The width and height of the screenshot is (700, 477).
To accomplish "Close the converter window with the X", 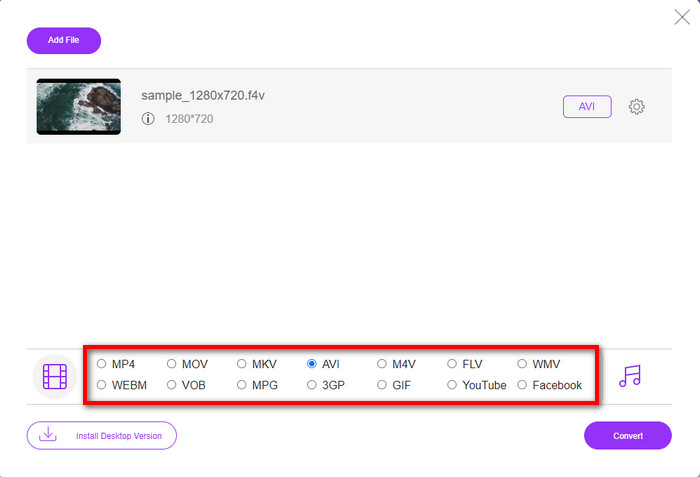I will coord(682,16).
